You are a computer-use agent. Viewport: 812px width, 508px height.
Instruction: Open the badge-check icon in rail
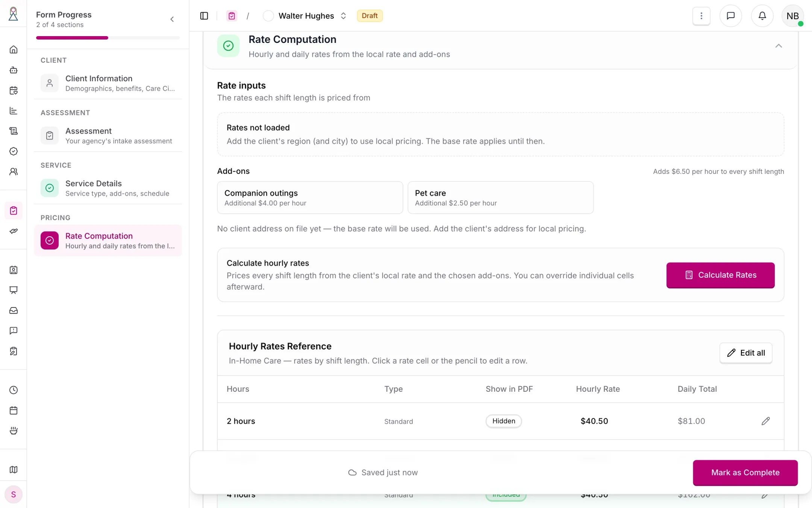[14, 151]
